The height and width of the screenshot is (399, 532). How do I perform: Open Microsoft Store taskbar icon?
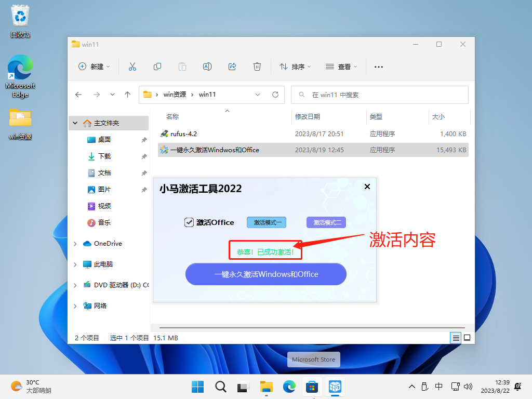click(312, 387)
